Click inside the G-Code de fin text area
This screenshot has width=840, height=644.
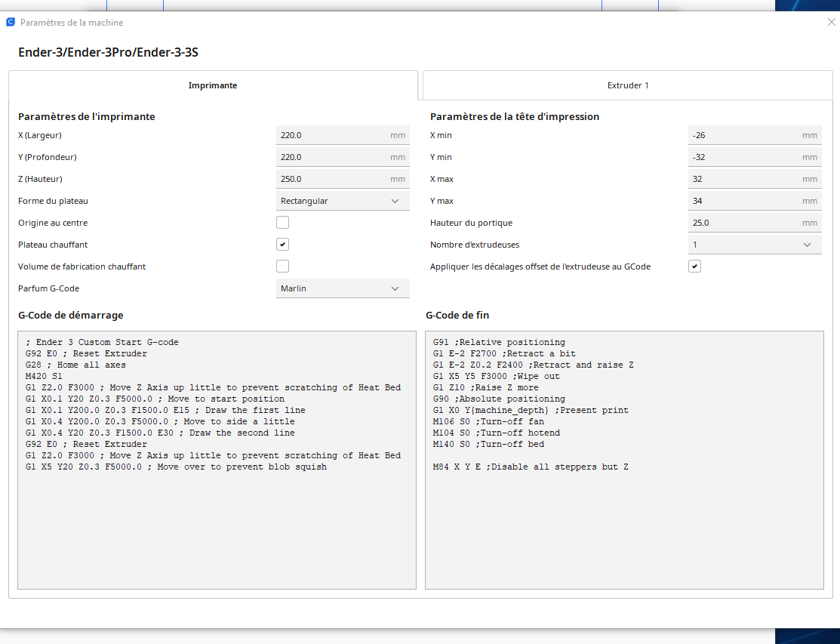tap(625, 461)
